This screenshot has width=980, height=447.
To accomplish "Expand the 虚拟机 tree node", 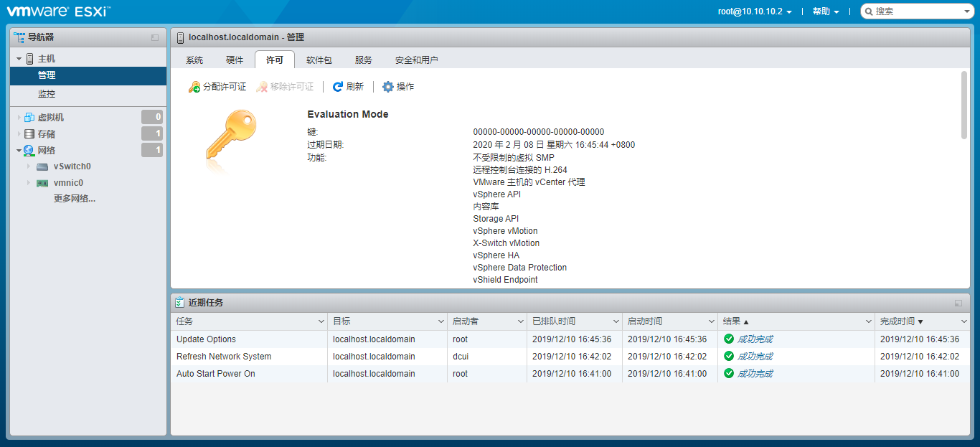I will click(19, 118).
